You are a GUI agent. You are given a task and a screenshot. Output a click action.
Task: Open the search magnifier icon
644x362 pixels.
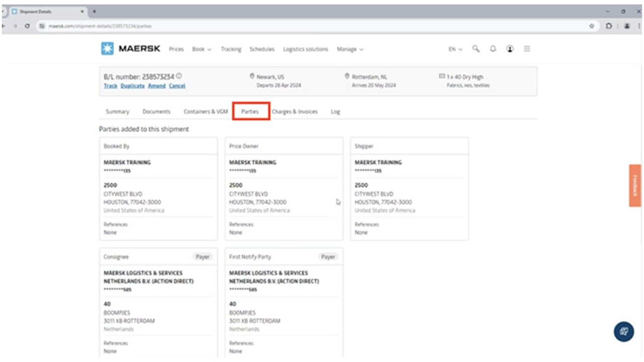click(475, 49)
